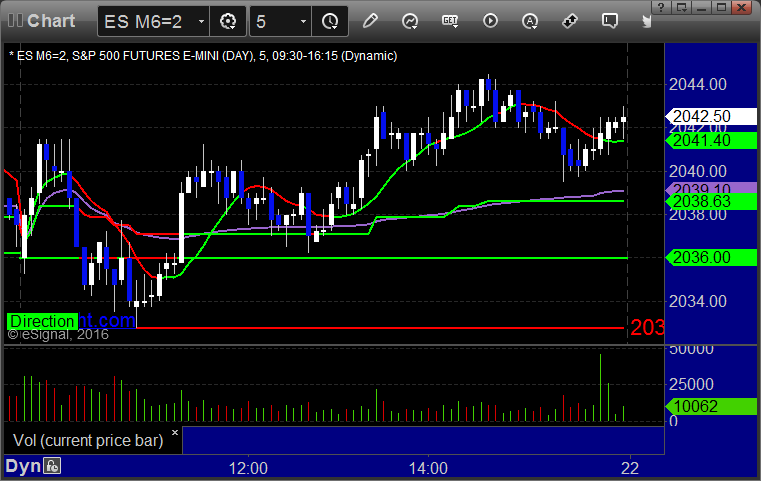Click the green 2036.00 price label
This screenshot has height=481, width=761.
coord(711,257)
